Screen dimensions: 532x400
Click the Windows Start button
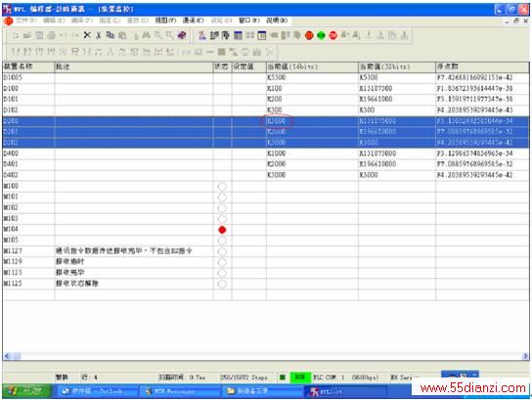(26, 391)
